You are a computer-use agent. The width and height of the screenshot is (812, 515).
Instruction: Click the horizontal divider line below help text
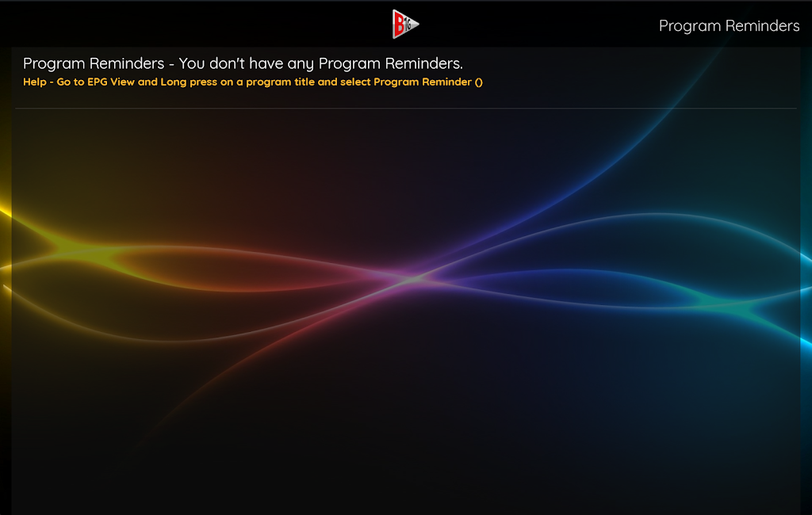405,108
